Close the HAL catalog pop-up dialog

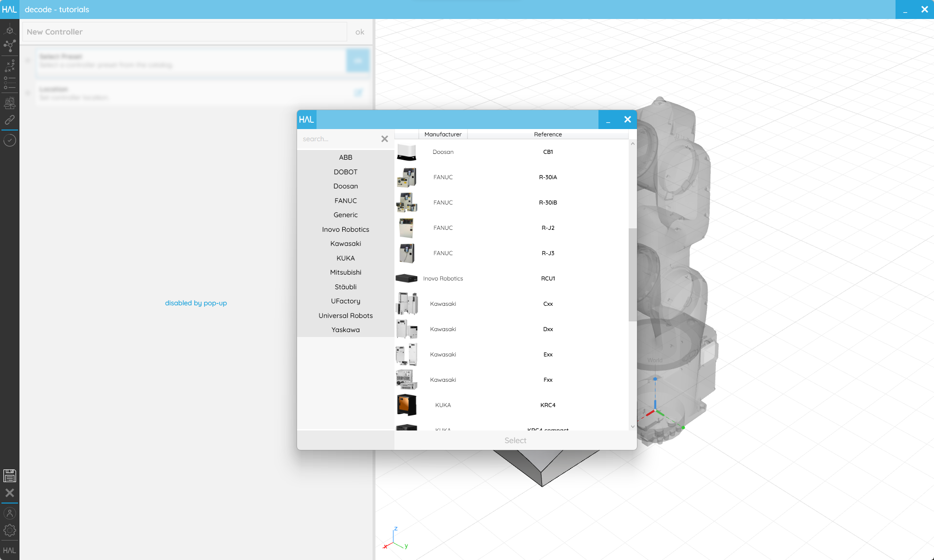pos(627,119)
